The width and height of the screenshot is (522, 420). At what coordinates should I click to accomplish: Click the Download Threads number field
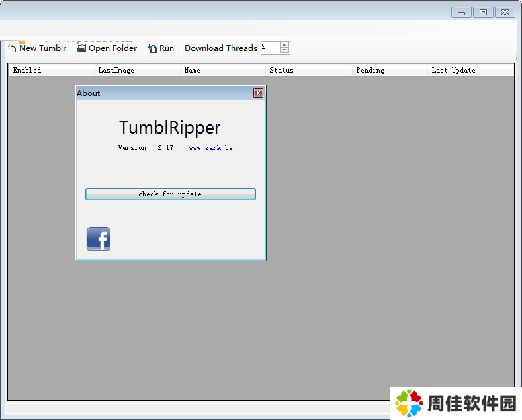pos(270,48)
